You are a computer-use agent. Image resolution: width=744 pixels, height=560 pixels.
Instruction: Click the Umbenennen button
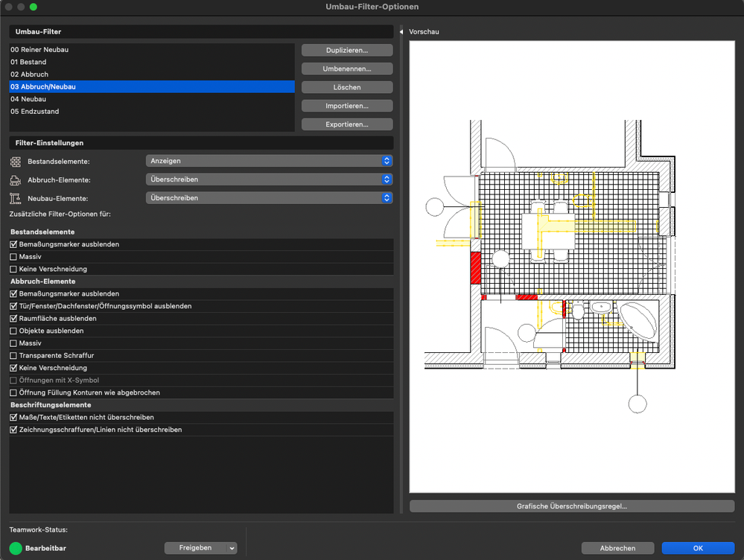point(347,69)
